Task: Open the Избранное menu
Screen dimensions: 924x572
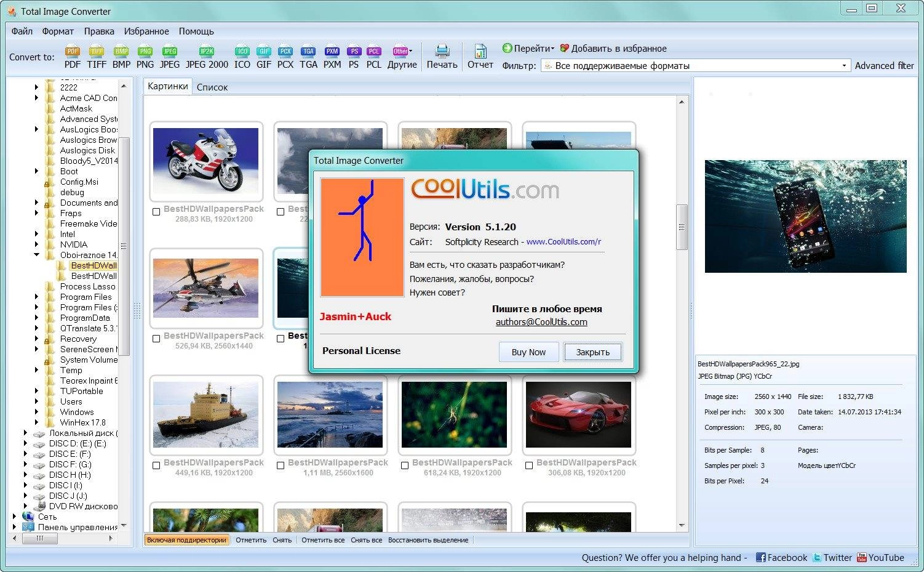Action: click(x=146, y=31)
